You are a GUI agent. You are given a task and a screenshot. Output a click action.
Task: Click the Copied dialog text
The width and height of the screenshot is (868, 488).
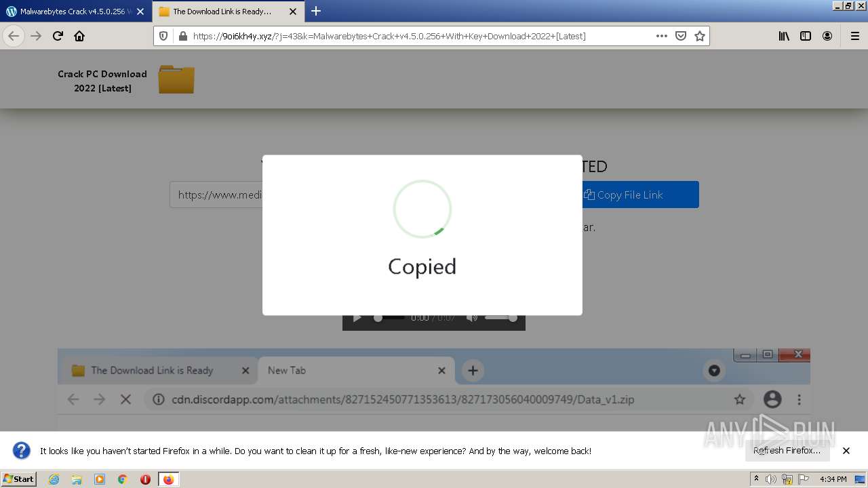422,266
